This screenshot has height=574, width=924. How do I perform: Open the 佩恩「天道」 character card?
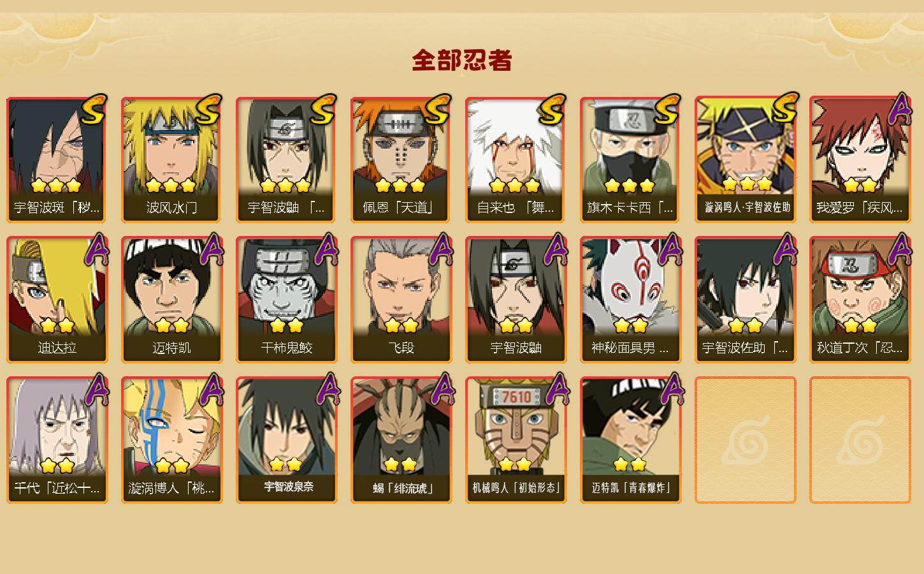coord(401,159)
